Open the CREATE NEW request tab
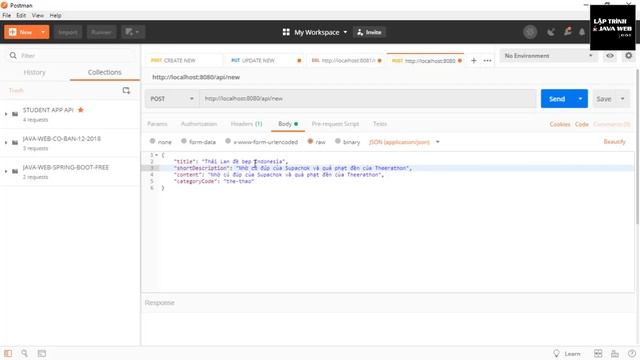 [x=183, y=60]
